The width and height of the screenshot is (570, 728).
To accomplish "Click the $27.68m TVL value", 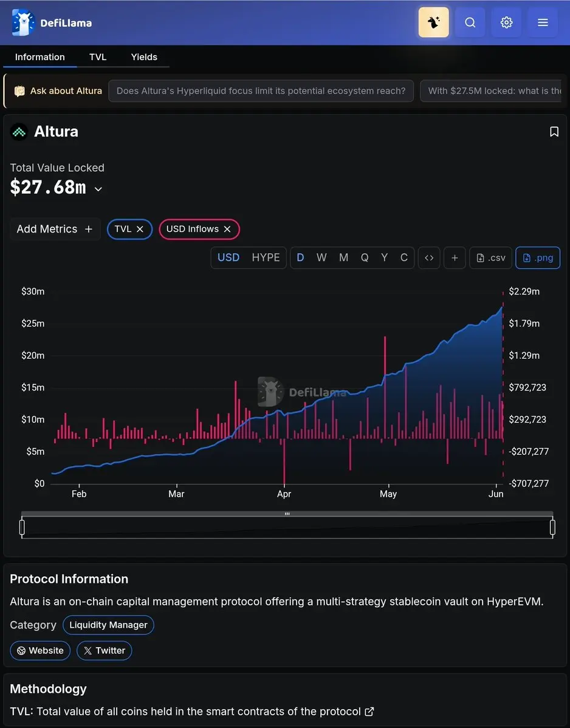I will [x=49, y=188].
